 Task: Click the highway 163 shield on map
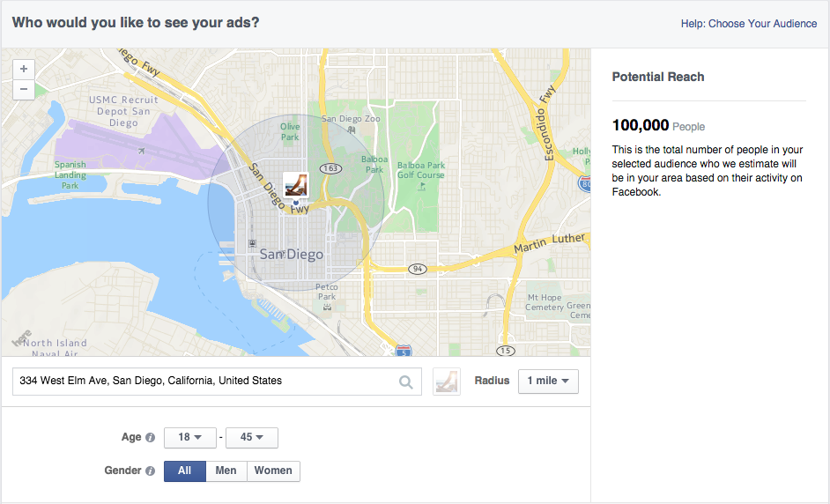[330, 168]
